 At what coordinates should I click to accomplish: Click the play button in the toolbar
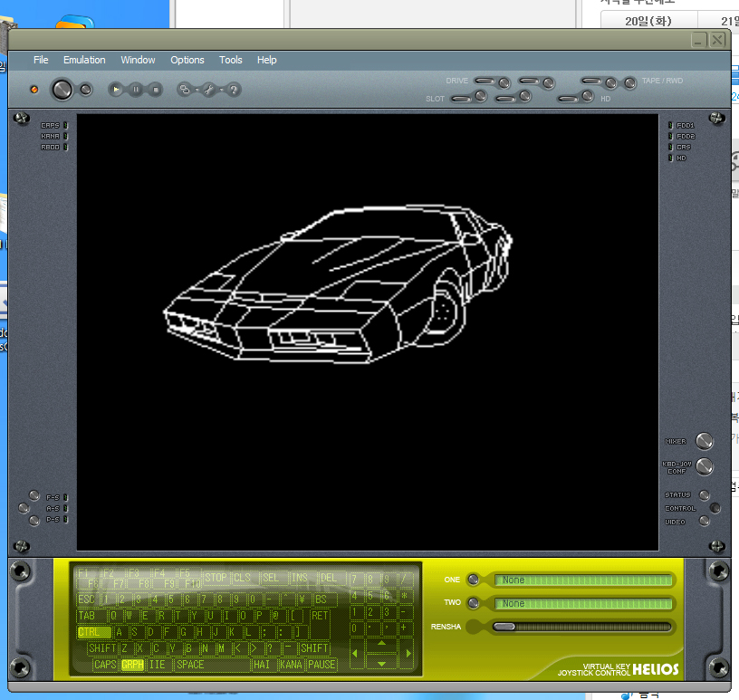[116, 89]
